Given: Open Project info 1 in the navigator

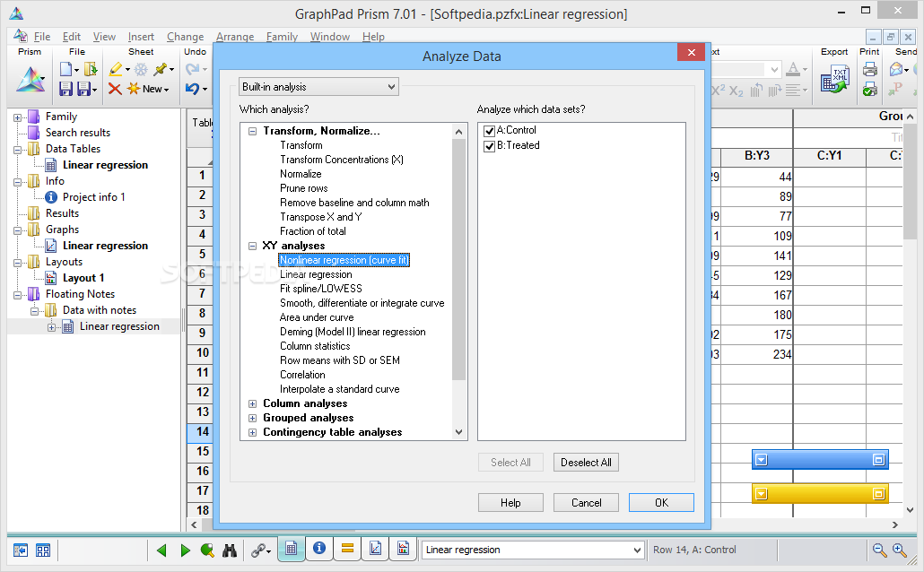Looking at the screenshot, I should click(93, 197).
